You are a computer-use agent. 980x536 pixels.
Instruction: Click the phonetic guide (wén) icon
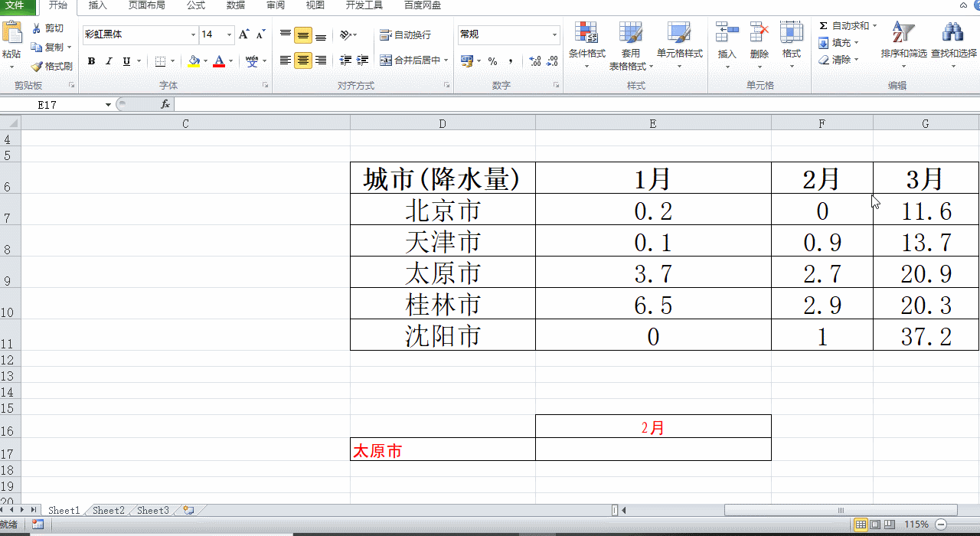pos(252,60)
